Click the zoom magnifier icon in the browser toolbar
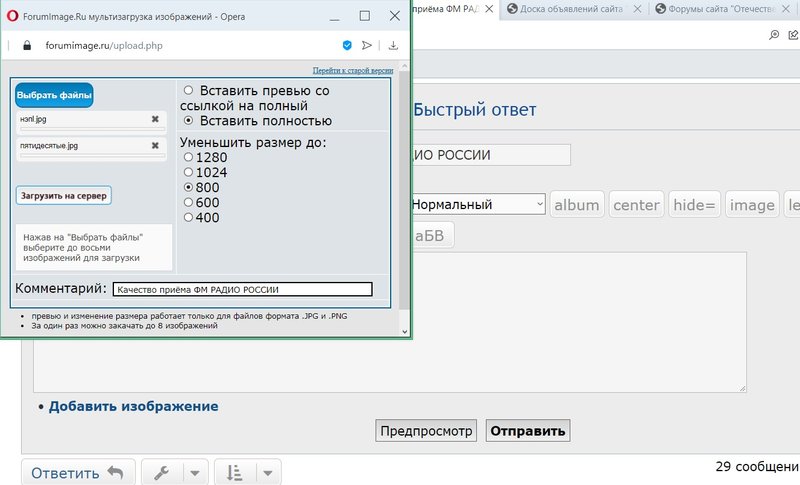This screenshot has width=800, height=485. point(774,34)
